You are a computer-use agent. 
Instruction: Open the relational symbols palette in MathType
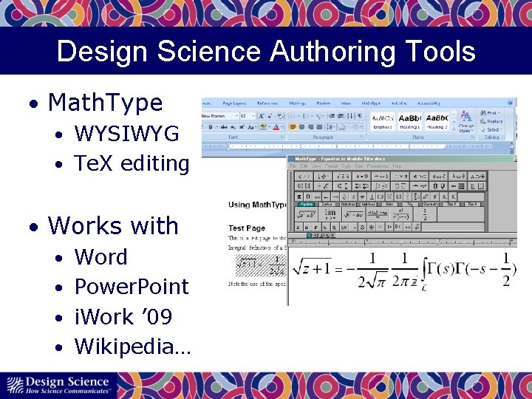(304, 177)
